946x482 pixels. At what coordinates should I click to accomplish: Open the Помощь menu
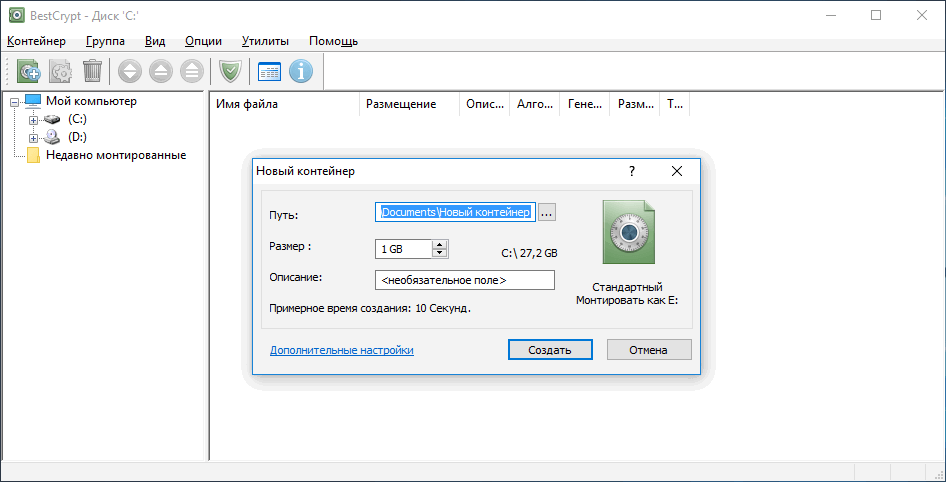[334, 41]
